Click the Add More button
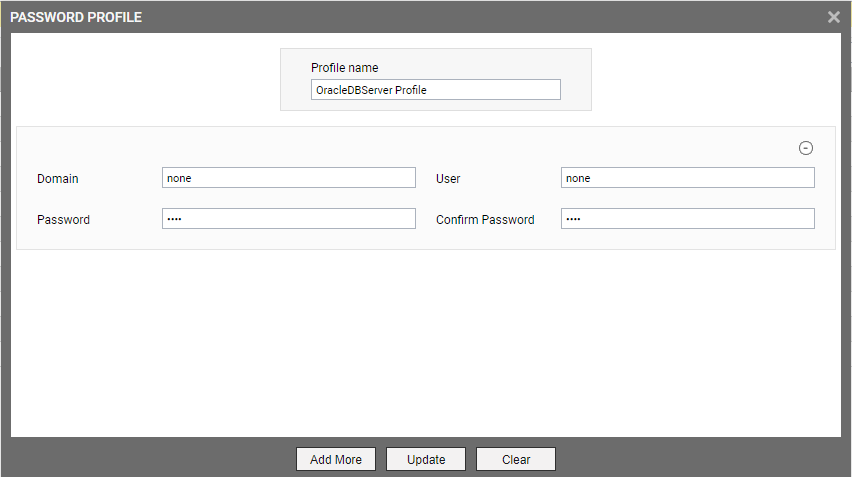This screenshot has width=852, height=477. [336, 459]
